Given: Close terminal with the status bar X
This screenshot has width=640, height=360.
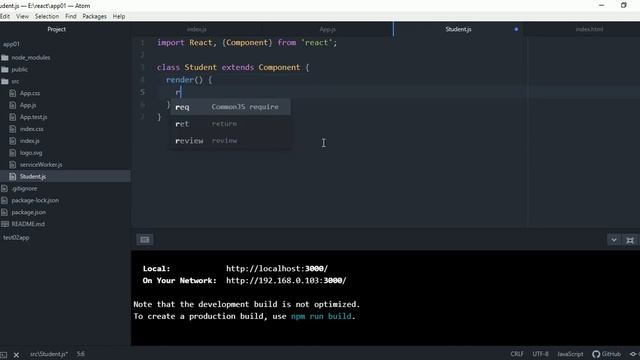Looking at the screenshot, I should pyautogui.click(x=16, y=355).
